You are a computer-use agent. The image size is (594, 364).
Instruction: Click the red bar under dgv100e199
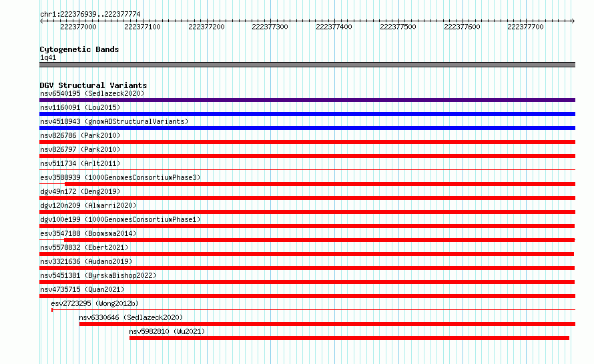(x=307, y=226)
